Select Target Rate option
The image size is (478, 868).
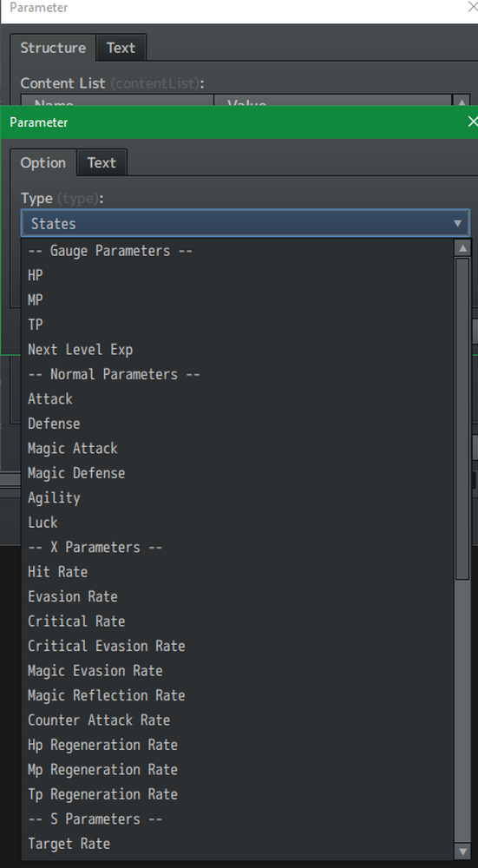click(x=238, y=844)
